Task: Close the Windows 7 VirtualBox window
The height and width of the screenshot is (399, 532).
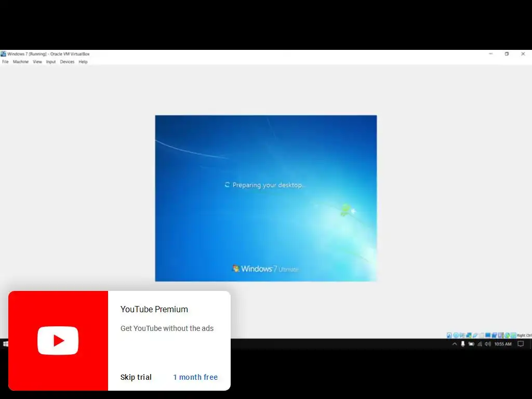Action: [x=523, y=54]
